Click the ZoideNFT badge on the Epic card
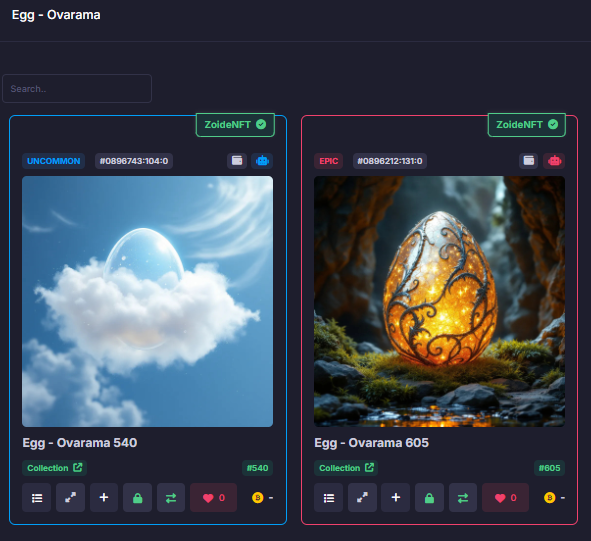 point(527,125)
